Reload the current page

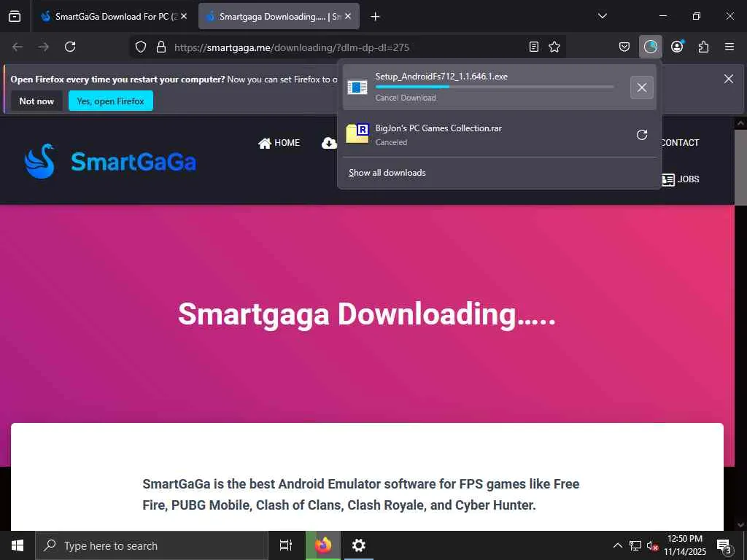click(70, 47)
